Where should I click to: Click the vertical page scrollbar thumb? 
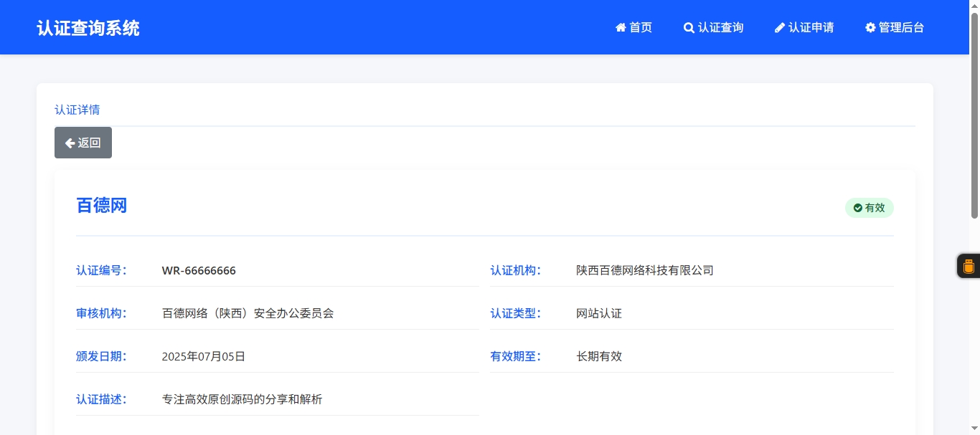pos(974,115)
